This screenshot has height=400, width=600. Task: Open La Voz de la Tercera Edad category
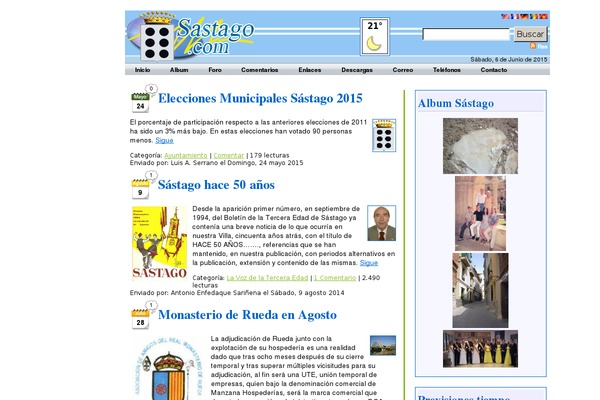(267, 278)
